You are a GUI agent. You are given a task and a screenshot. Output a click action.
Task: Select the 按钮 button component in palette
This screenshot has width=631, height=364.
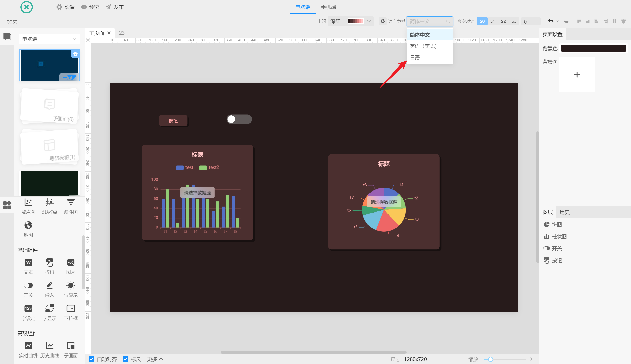tap(50, 266)
